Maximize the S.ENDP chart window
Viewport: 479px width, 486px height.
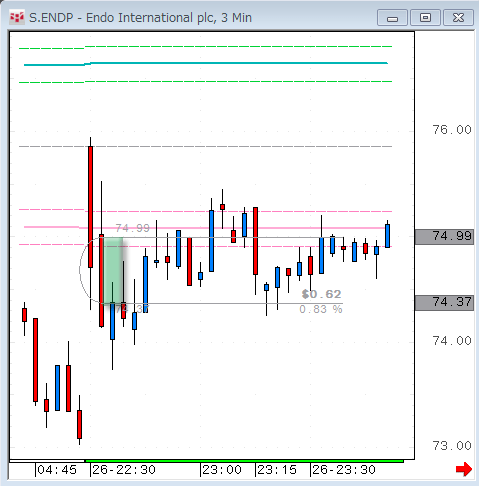(425, 18)
